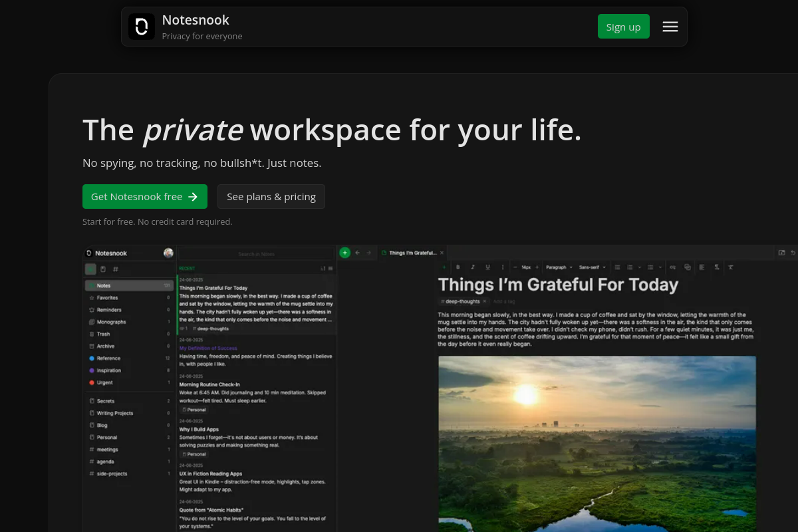Click Personal chip under Morning Routine note

(x=194, y=410)
